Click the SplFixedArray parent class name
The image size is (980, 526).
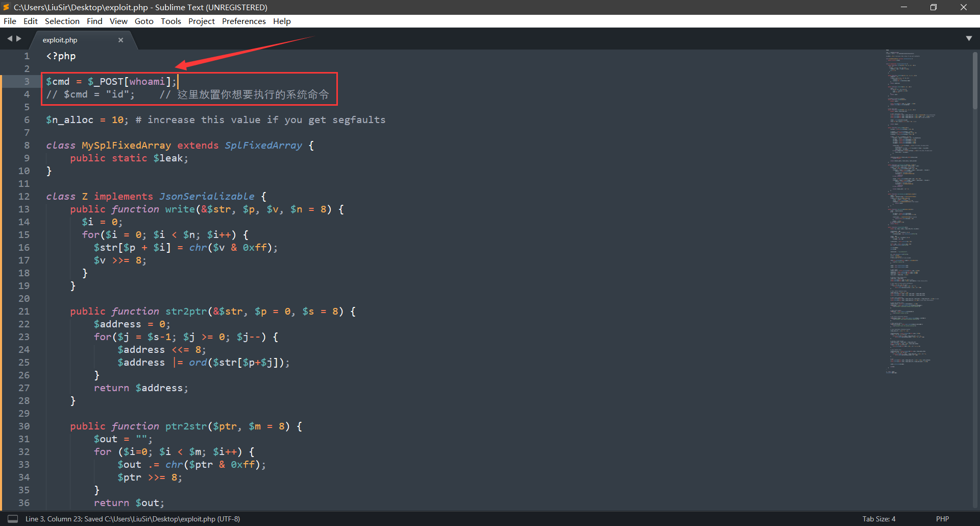click(x=263, y=146)
